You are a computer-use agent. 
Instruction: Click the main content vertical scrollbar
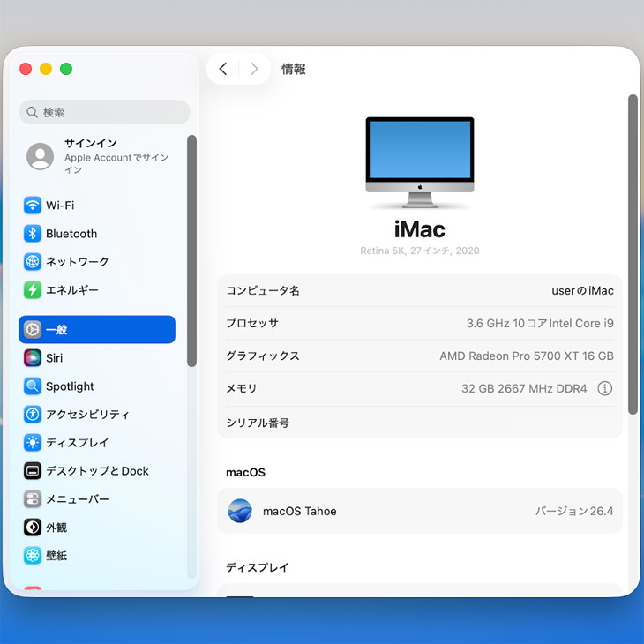[633, 254]
